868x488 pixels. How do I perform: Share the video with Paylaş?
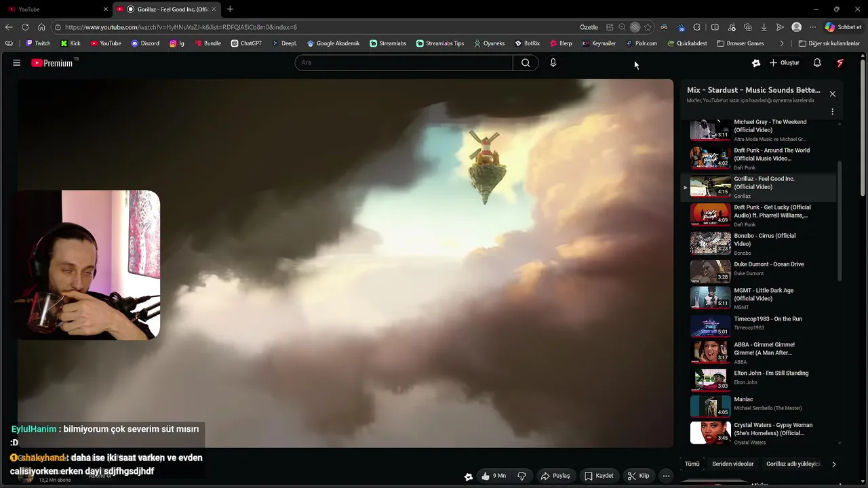tap(555, 476)
